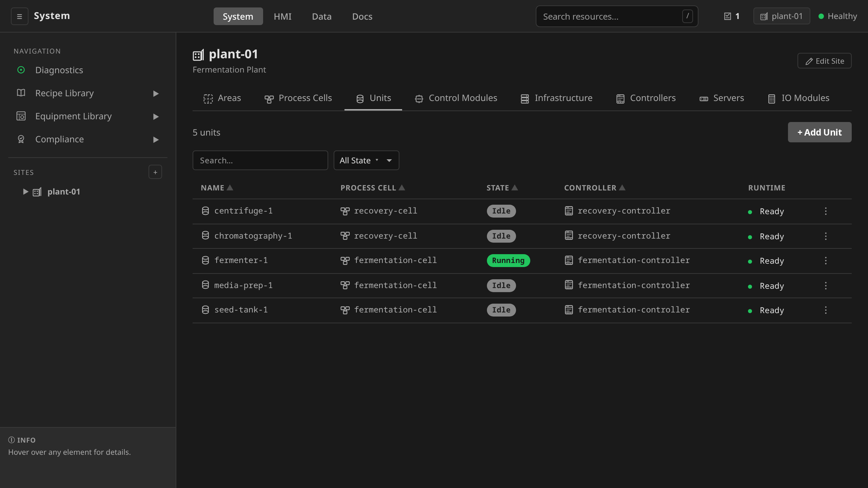Click the recovery-cell icon in centrifuge-1 row

(x=345, y=211)
